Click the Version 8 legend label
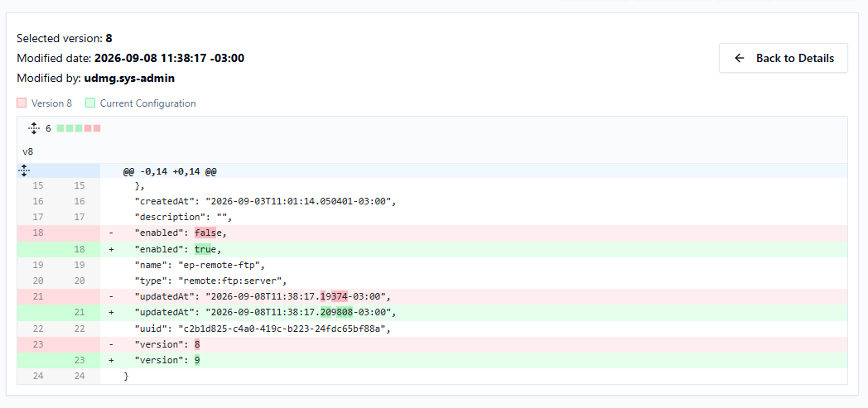Screen dimensions: 868x408 click(51, 103)
